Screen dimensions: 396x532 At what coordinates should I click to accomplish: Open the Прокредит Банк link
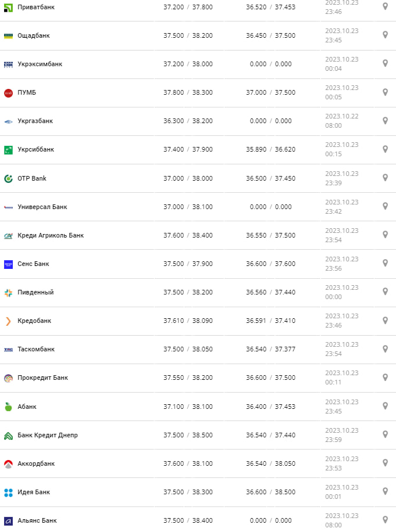coord(42,378)
